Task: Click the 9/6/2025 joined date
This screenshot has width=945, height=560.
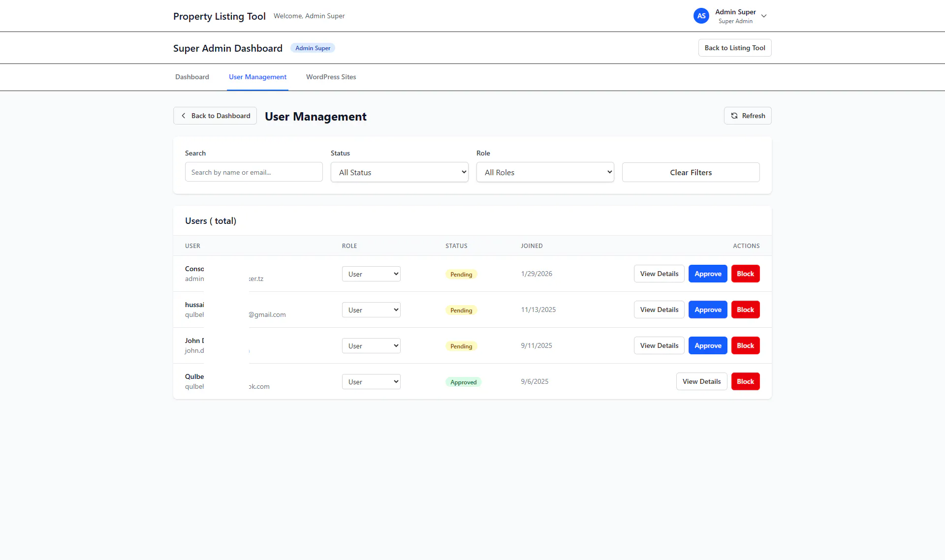Action: pos(535,381)
